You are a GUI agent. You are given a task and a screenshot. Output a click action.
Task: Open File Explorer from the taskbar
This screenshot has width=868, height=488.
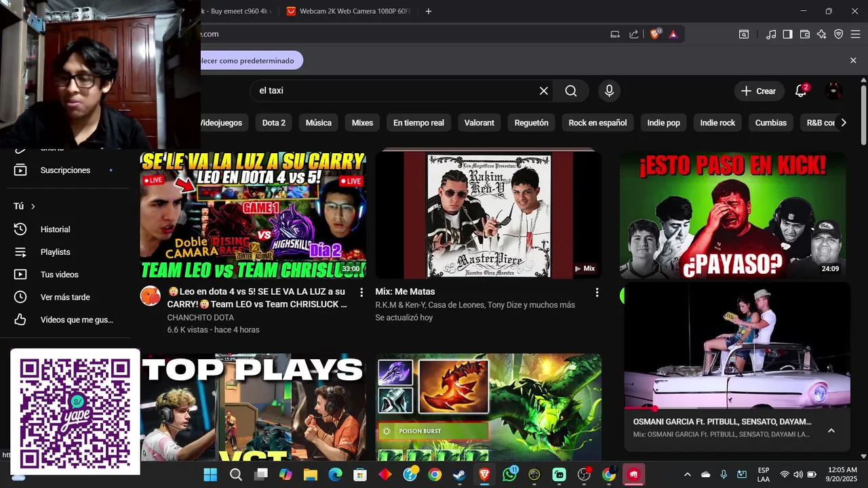point(310,474)
